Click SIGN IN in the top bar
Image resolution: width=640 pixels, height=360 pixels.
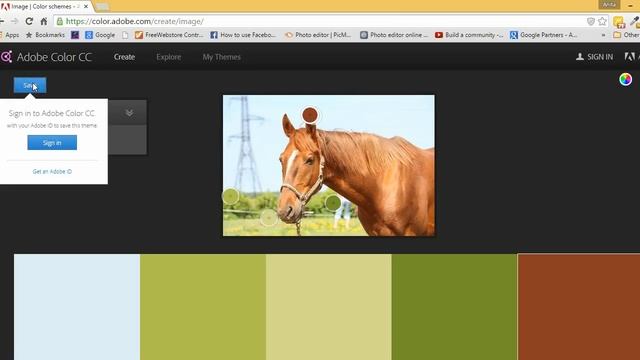coord(595,57)
